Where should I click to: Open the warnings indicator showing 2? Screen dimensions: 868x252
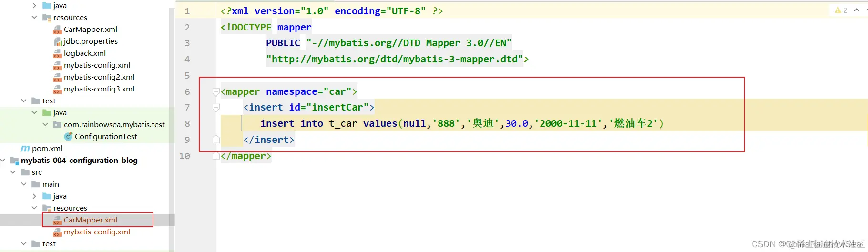pyautogui.click(x=841, y=10)
